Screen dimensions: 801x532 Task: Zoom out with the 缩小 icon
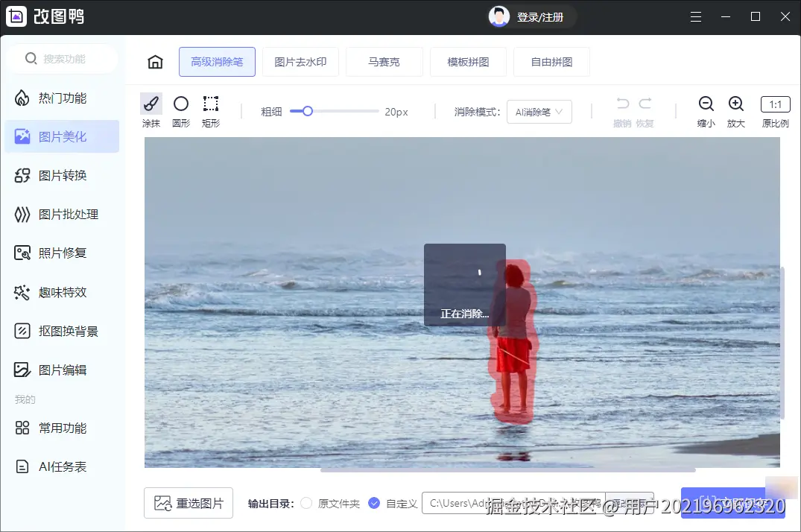[x=706, y=104]
